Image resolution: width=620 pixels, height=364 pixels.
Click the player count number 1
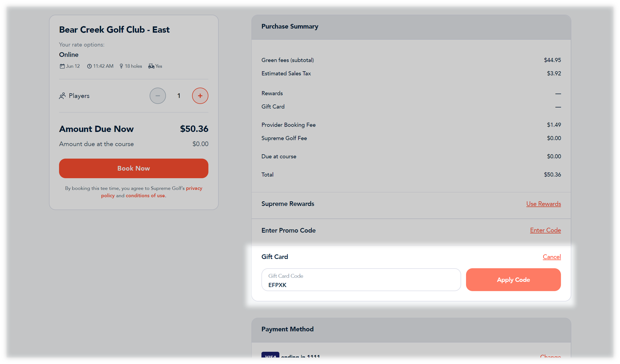[179, 96]
